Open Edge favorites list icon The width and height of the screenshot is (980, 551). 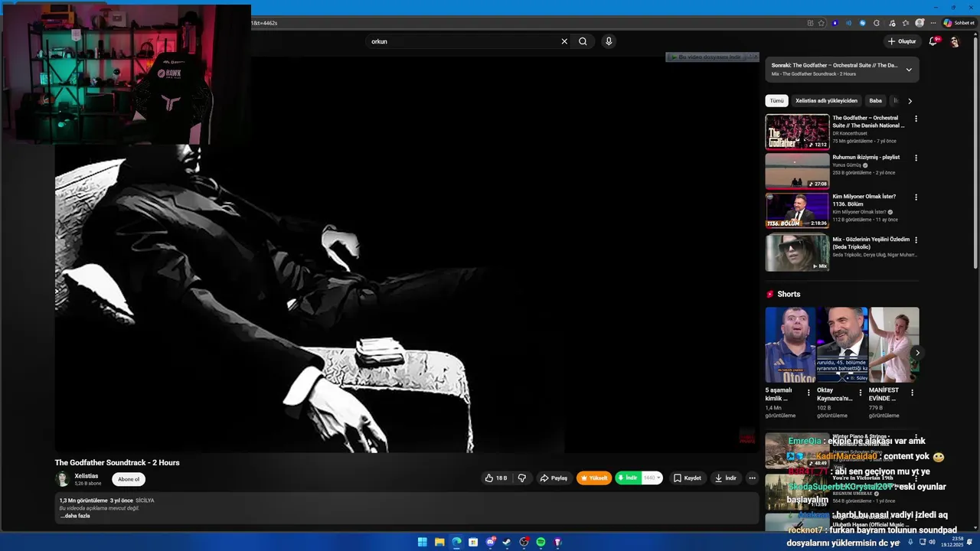[x=906, y=23]
